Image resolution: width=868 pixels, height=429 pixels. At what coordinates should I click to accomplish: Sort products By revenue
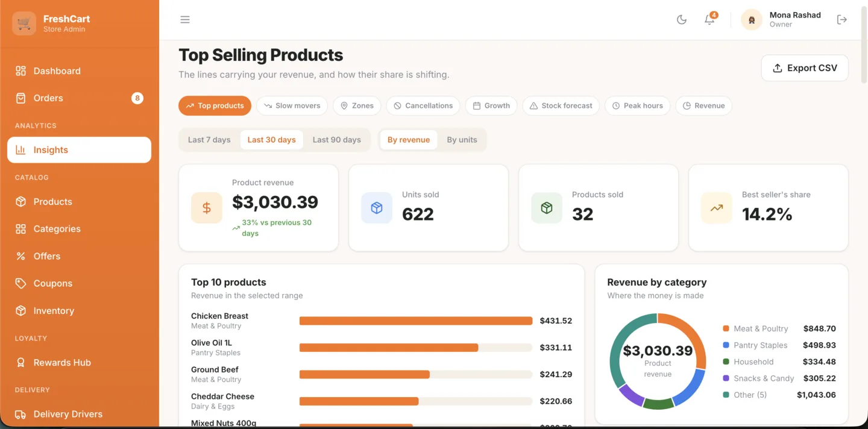tap(409, 140)
